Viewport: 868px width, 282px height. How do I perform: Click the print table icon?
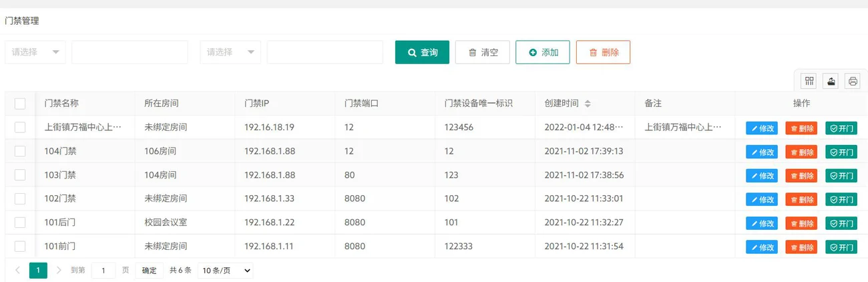tap(853, 81)
